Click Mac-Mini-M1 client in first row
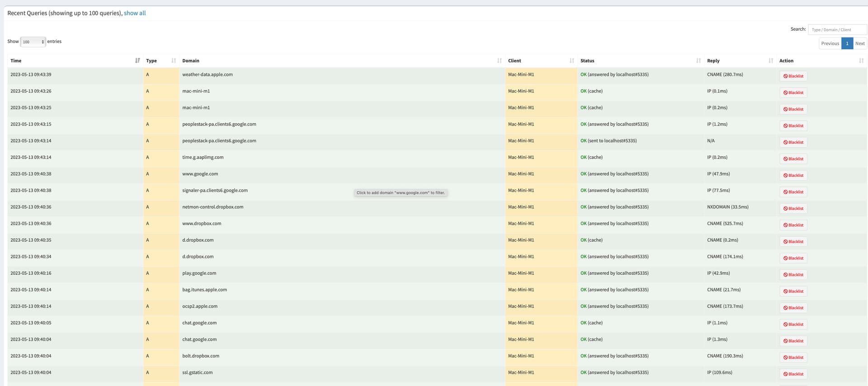 point(521,75)
